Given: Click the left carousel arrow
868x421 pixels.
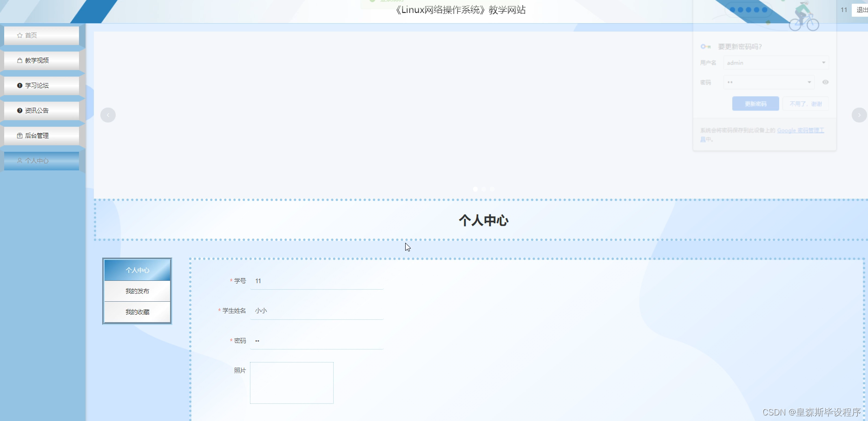Looking at the screenshot, I should click(x=108, y=115).
